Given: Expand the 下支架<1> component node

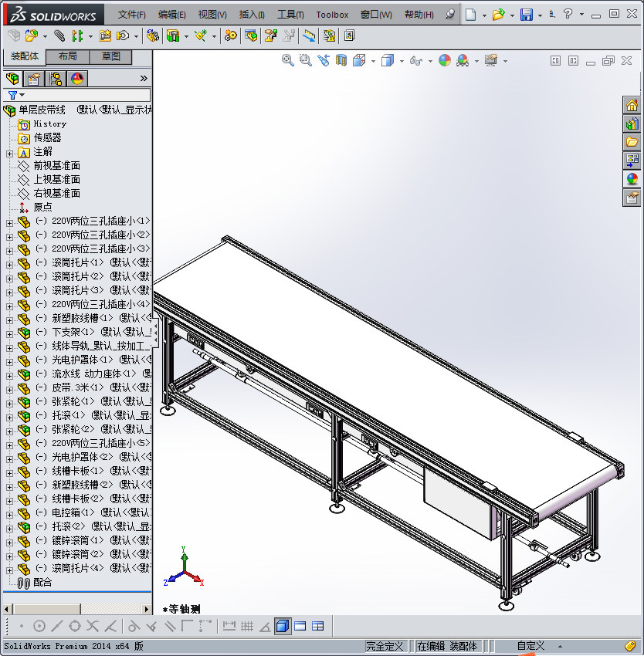Looking at the screenshot, I should (9, 334).
